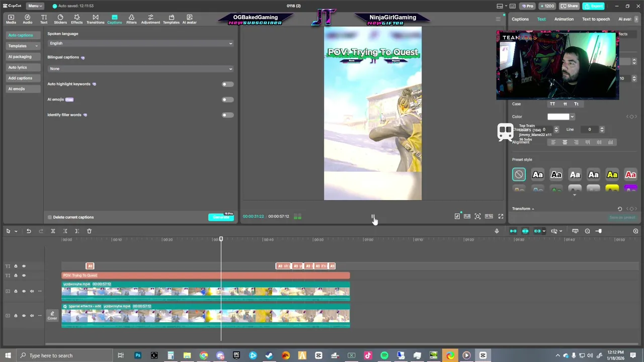Image resolution: width=644 pixels, height=362 pixels.
Task: Click the timeline zoom slider handle
Action: [x=599, y=231]
